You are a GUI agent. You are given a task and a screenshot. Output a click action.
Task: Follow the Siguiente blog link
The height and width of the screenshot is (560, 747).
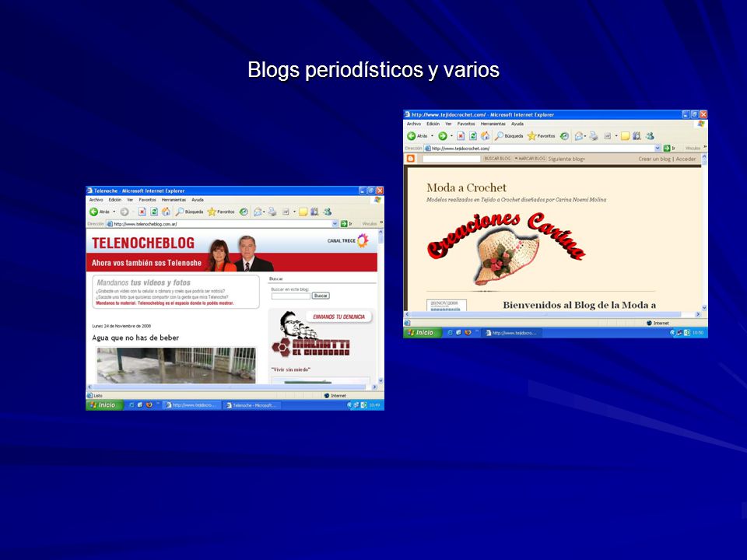(x=566, y=159)
